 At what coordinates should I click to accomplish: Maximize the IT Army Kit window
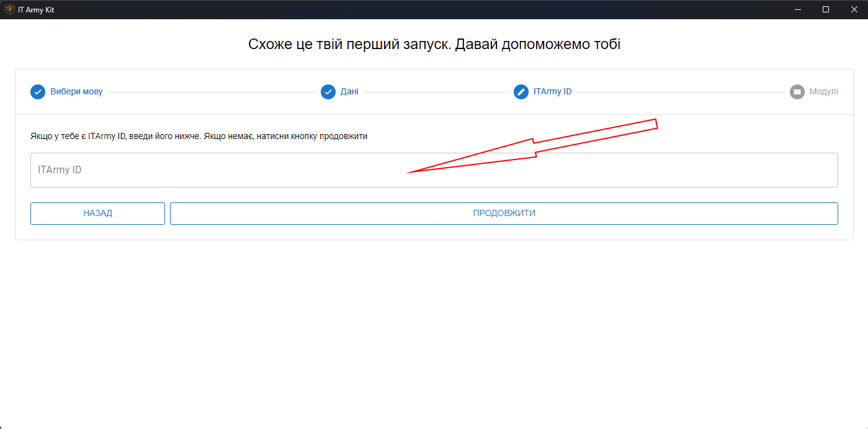[x=826, y=9]
